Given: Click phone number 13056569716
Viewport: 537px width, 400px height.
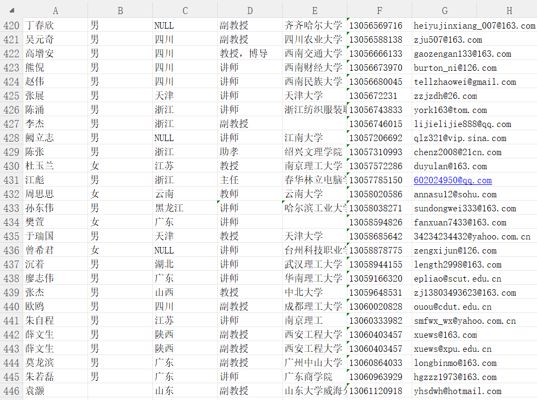Looking at the screenshot, I should coord(376,25).
